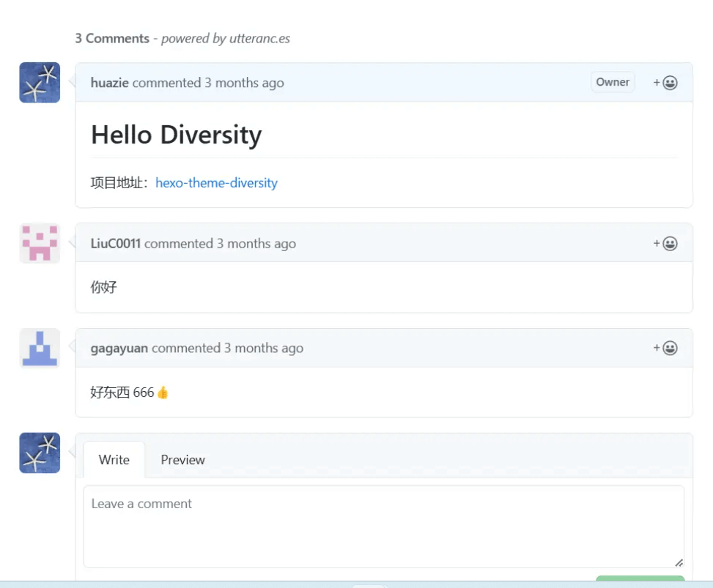This screenshot has height=588, width=713.
Task: Switch to the Preview tab
Action: [182, 459]
